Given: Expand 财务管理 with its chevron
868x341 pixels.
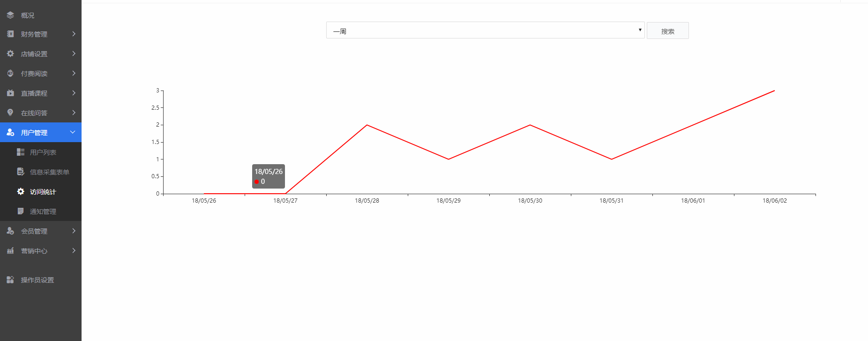Looking at the screenshot, I should tap(74, 34).
